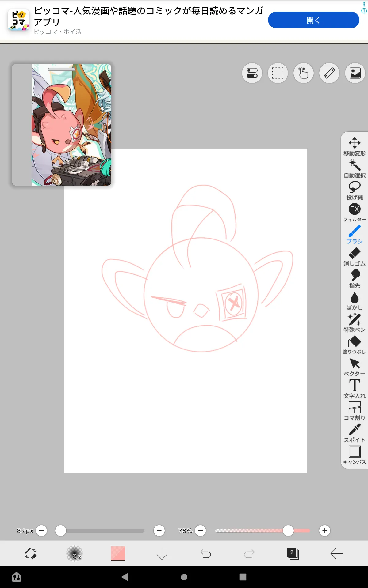Select the 塗りつぶし bucket fill tool

pos(355,345)
